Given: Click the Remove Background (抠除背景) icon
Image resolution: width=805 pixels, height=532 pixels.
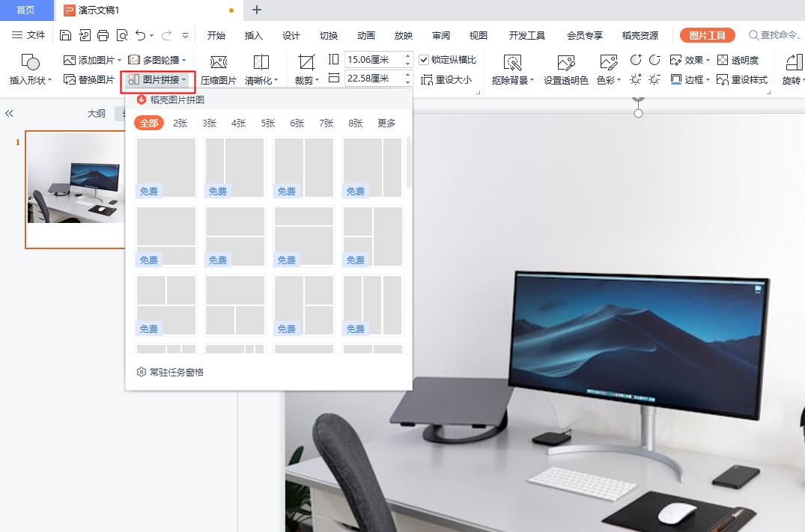Looking at the screenshot, I should click(x=512, y=62).
